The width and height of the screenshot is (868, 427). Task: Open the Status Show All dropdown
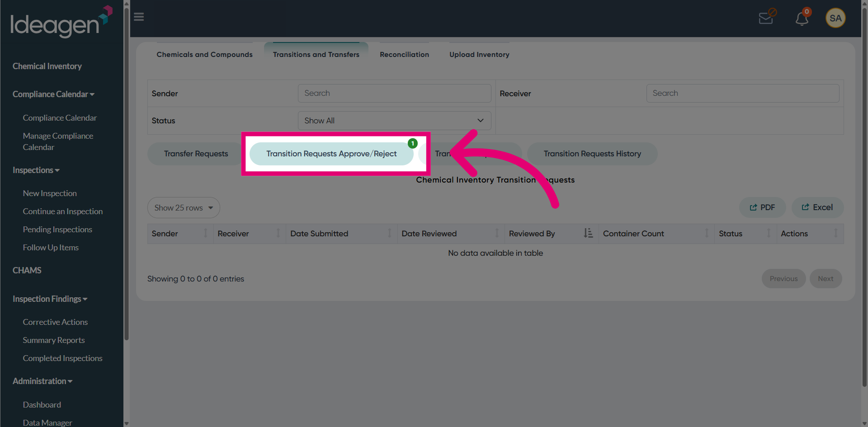click(x=394, y=121)
